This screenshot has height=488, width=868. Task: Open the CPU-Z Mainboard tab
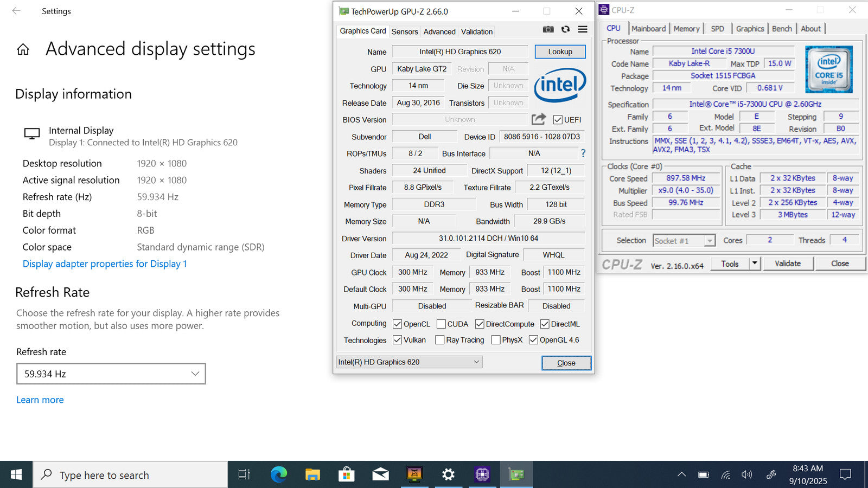(x=648, y=29)
